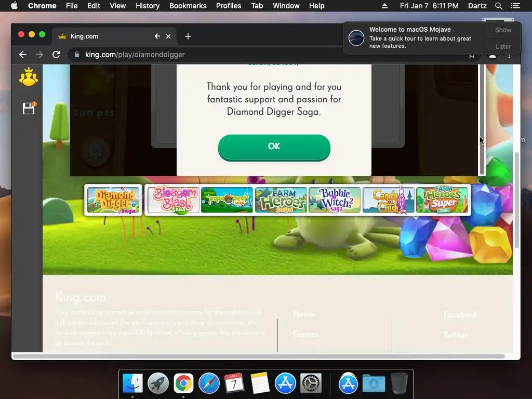The width and height of the screenshot is (532, 399).
Task: Launch Diamond Digger Saga thumbnail
Action: [x=113, y=200]
